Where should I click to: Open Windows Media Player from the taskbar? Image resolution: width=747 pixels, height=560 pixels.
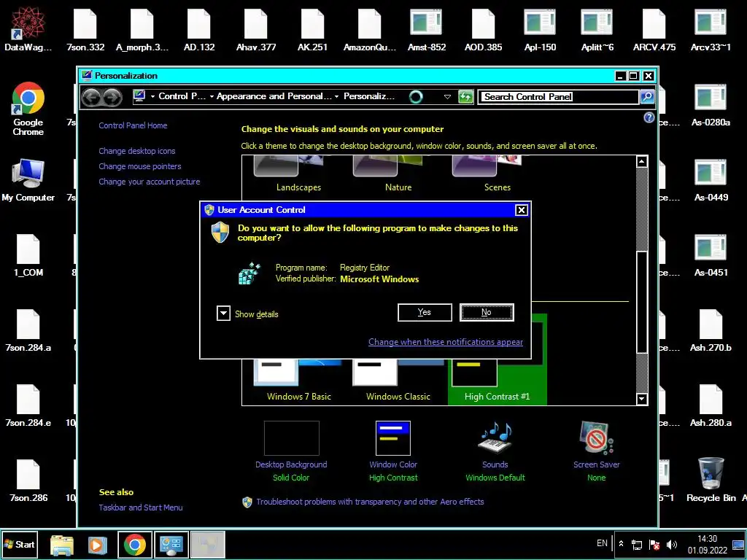[x=97, y=545]
